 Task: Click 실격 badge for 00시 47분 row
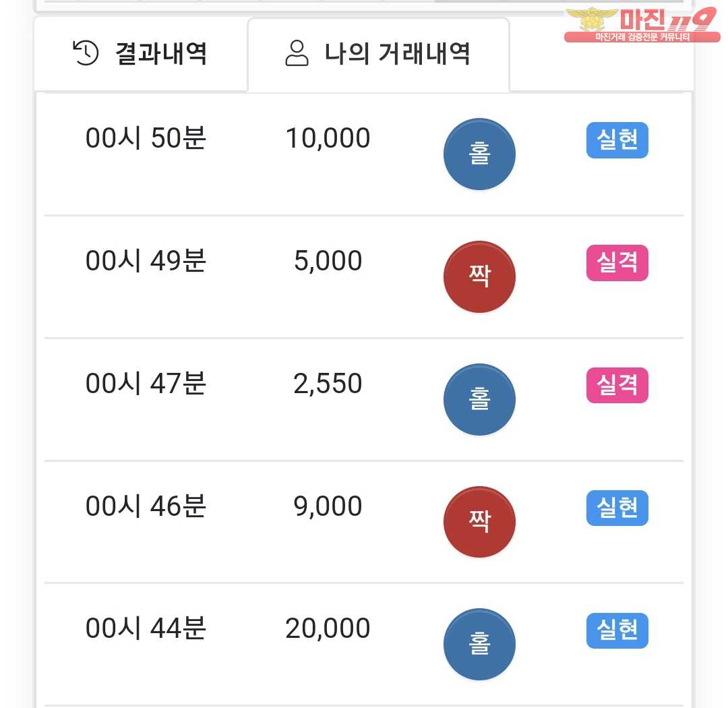(x=617, y=386)
